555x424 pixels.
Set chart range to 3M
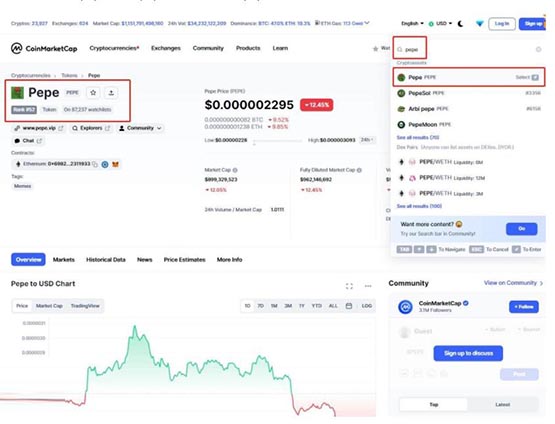(288, 306)
